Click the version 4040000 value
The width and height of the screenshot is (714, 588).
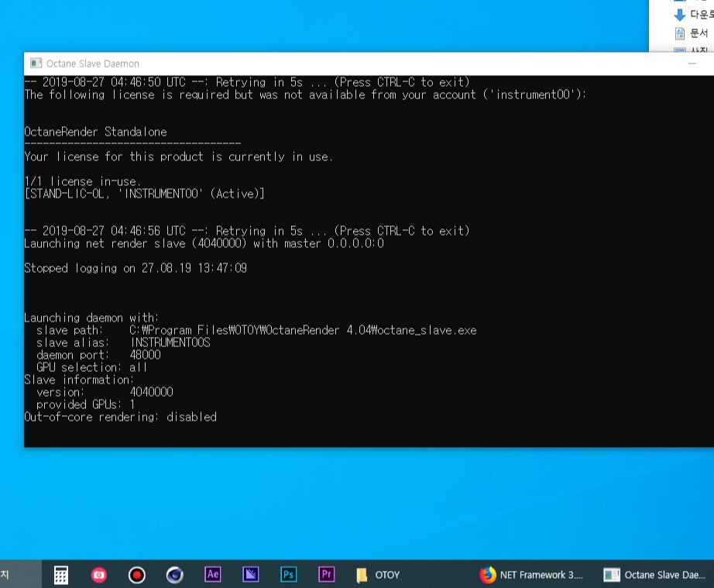point(152,392)
